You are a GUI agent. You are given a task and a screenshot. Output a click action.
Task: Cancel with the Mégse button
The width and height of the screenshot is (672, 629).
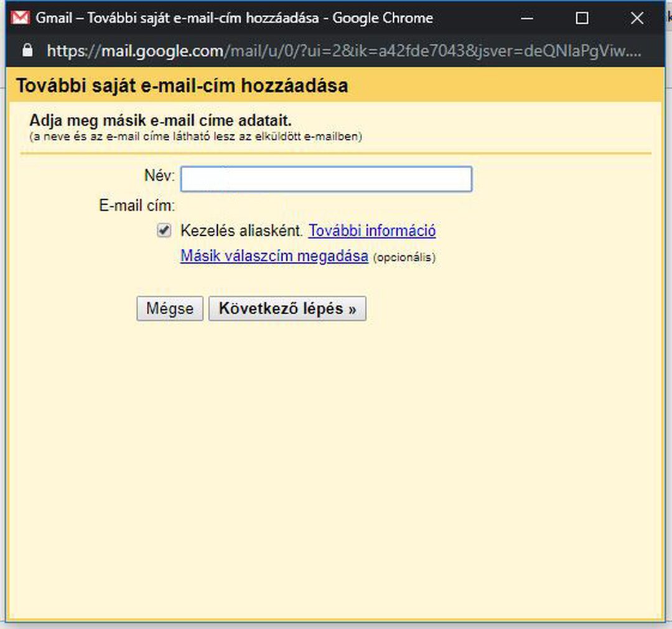pos(170,309)
